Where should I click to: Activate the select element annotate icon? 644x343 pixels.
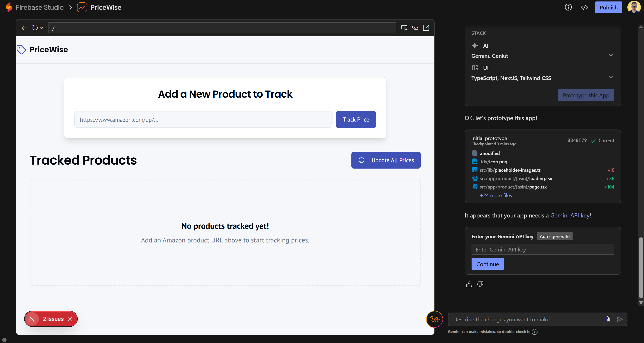(404, 28)
